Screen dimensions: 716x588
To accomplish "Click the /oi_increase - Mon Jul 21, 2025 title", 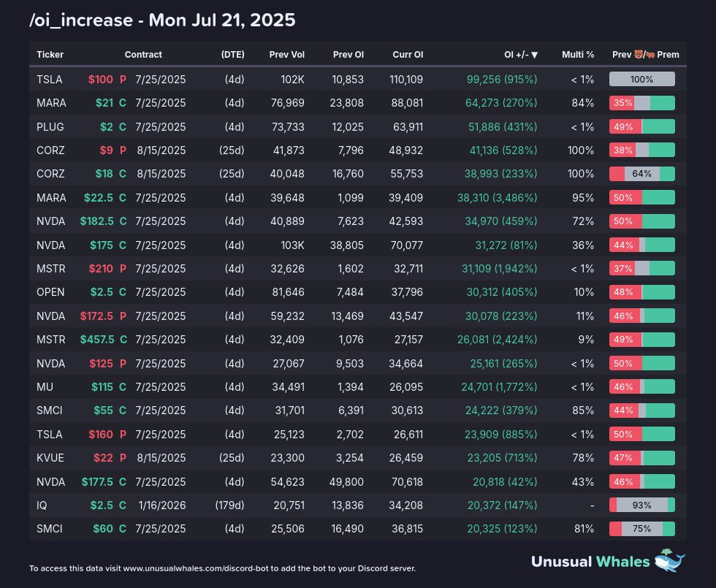I will click(x=162, y=20).
